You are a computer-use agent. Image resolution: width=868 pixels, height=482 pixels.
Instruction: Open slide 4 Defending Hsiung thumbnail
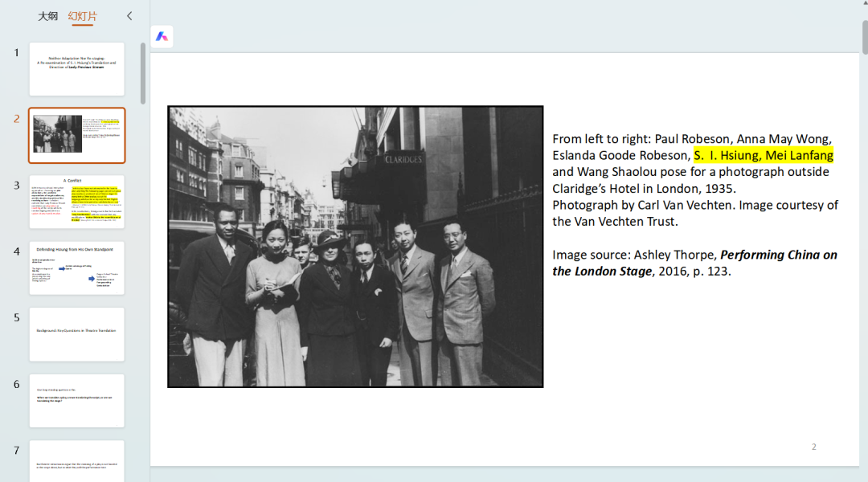(77, 268)
